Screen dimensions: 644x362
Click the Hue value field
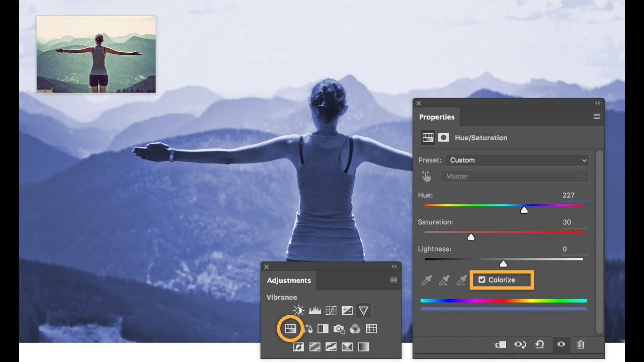tap(575, 196)
